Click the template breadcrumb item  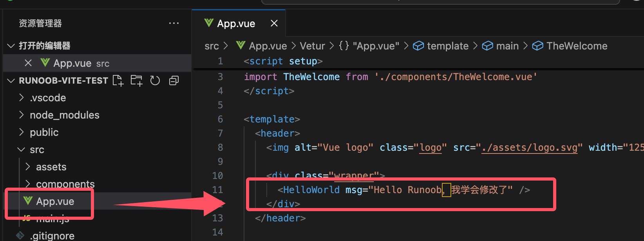coord(447,46)
